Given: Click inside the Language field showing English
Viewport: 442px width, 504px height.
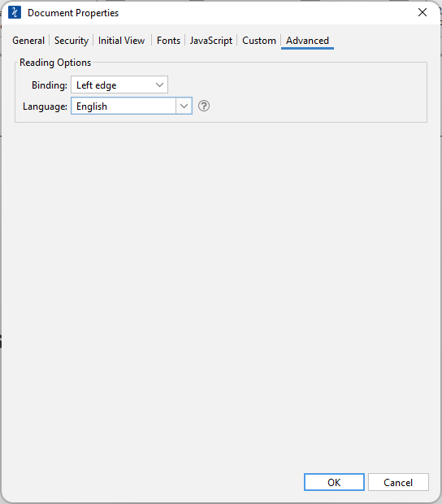Looking at the screenshot, I should (x=123, y=106).
